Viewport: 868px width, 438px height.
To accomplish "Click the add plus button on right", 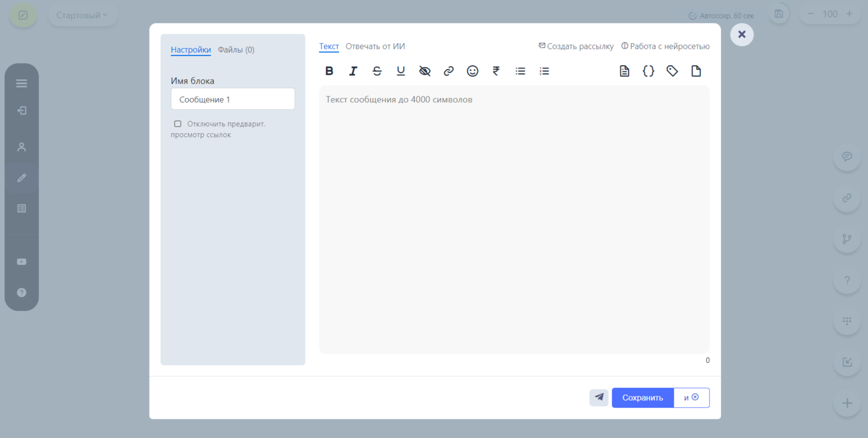I will (x=847, y=403).
